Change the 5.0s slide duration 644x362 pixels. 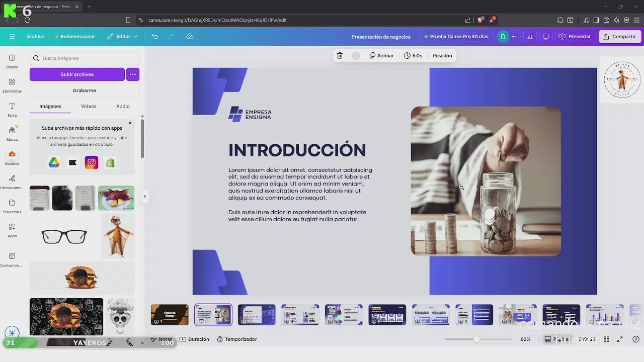(x=413, y=56)
